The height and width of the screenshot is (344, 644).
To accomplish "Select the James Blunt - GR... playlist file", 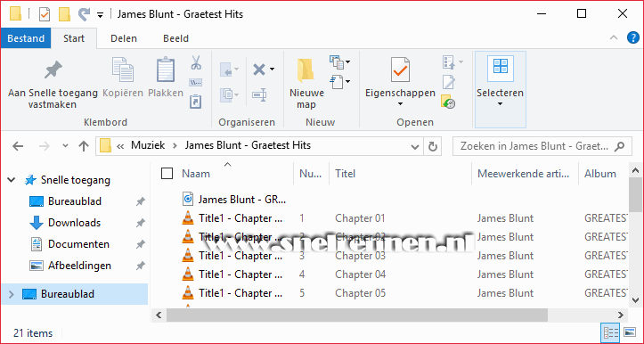I will (234, 200).
